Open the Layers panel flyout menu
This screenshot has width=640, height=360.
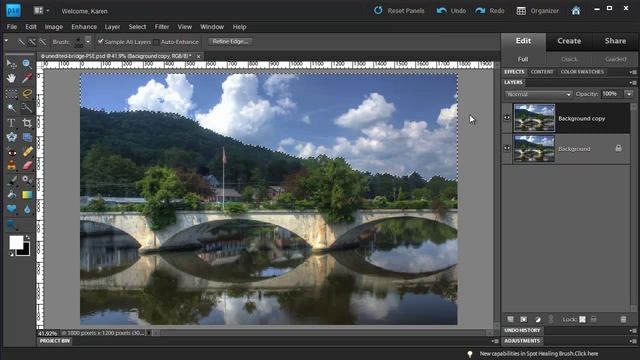click(x=633, y=82)
